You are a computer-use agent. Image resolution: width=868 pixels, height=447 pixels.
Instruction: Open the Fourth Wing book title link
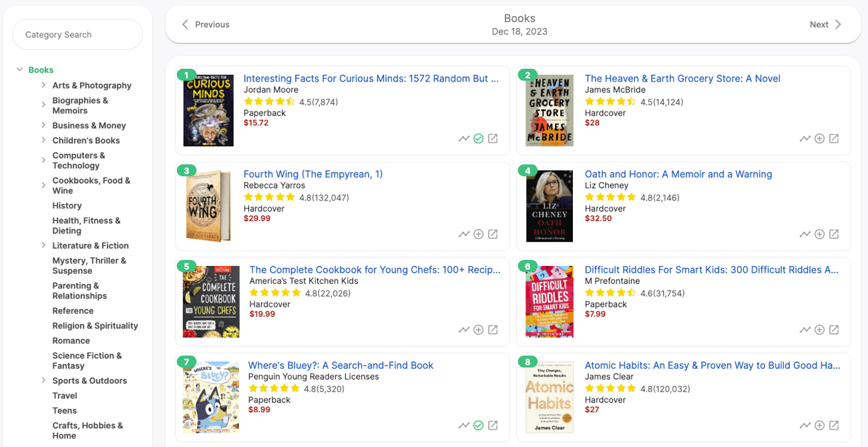click(313, 174)
